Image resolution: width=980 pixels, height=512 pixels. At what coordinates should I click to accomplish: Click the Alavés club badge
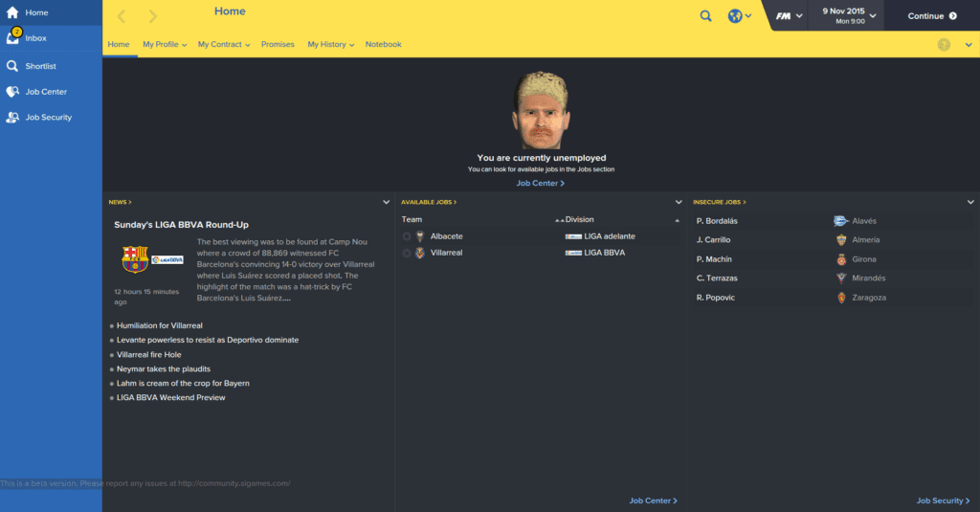(840, 221)
